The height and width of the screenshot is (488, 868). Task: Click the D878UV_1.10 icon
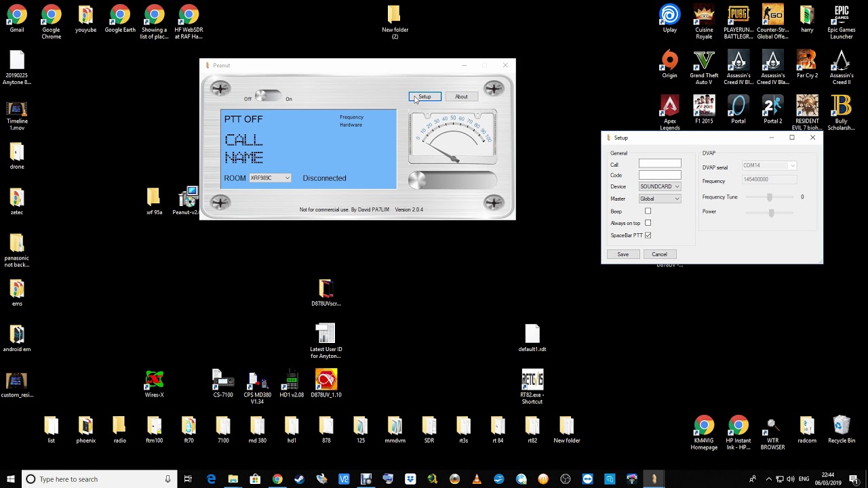point(326,384)
